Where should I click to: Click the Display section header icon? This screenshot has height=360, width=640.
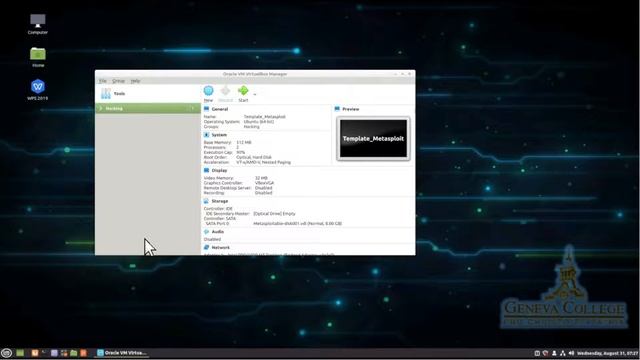(x=206, y=170)
